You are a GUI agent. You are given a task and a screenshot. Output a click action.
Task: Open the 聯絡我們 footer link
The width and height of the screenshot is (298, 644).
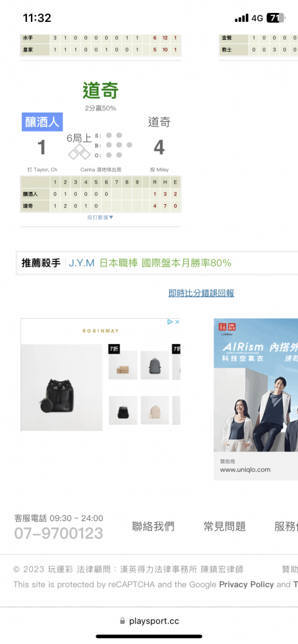click(x=153, y=526)
